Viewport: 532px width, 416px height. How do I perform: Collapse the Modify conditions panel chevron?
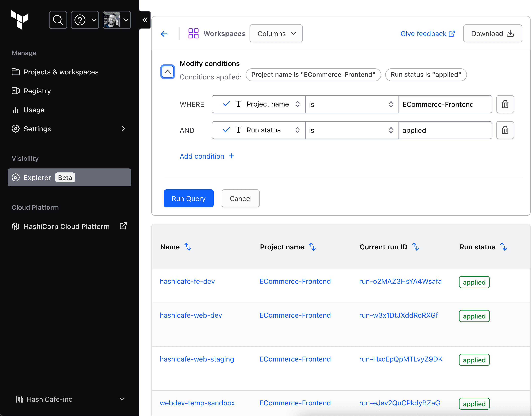[167, 72]
